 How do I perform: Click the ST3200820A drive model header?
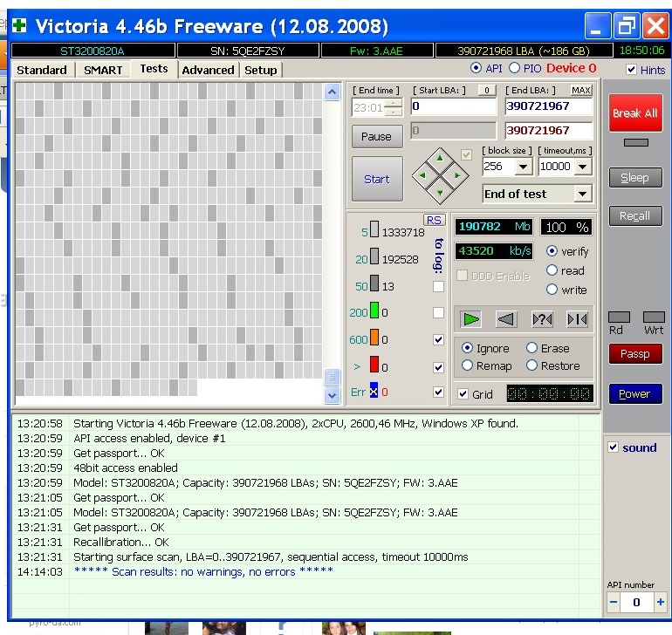click(93, 51)
